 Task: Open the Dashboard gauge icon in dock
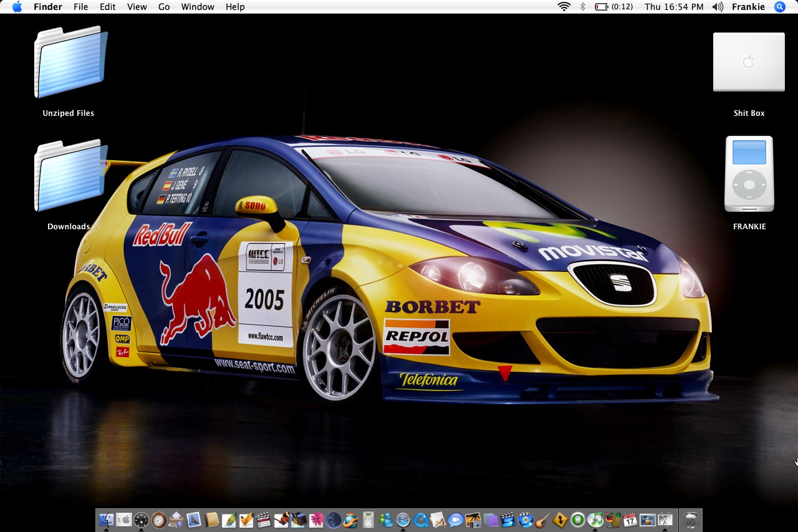[142, 520]
